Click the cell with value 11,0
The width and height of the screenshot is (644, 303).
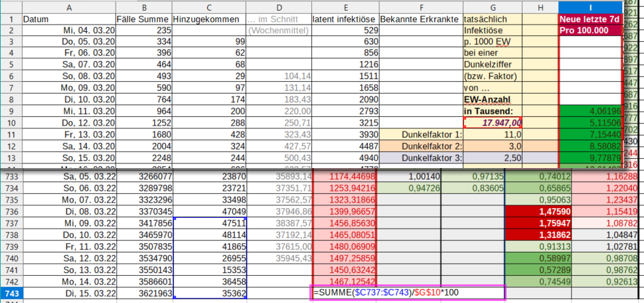493,134
